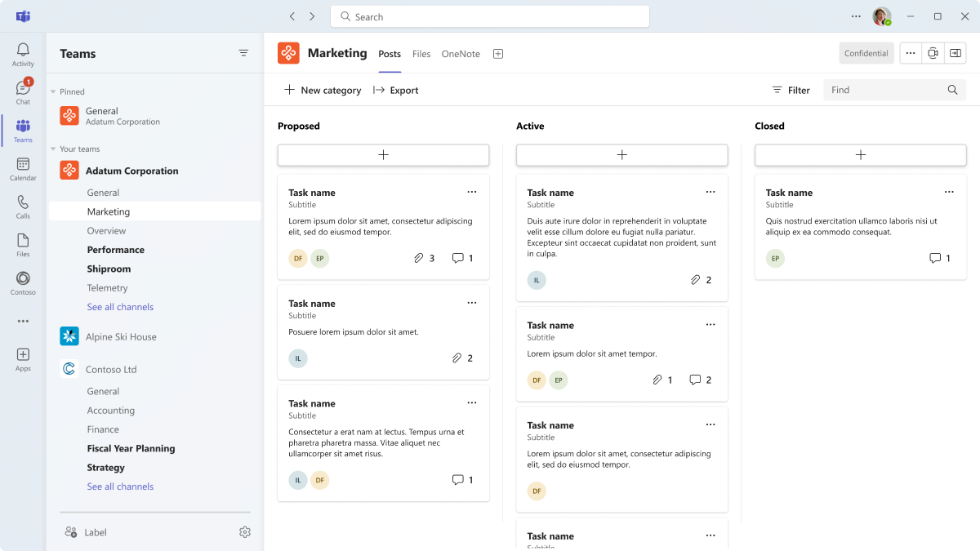The height and width of the screenshot is (551, 980).
Task: Start a meeting with the video icon
Action: [x=933, y=53]
